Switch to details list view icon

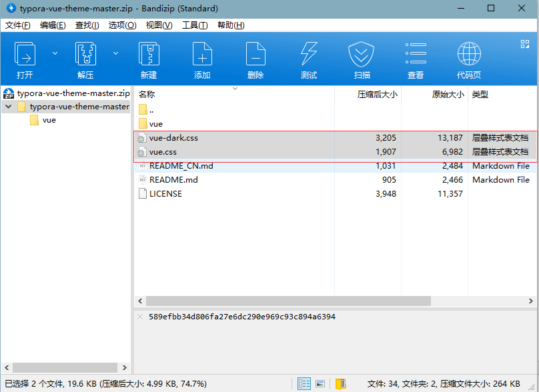[304, 384]
